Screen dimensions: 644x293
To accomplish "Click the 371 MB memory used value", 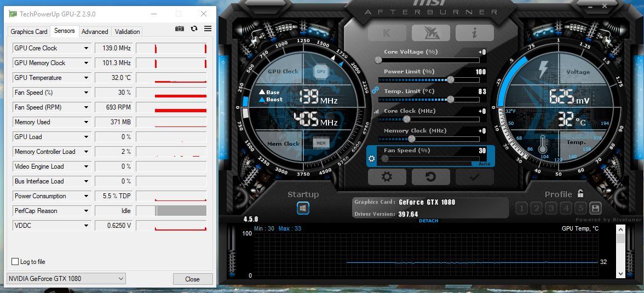I will [114, 122].
